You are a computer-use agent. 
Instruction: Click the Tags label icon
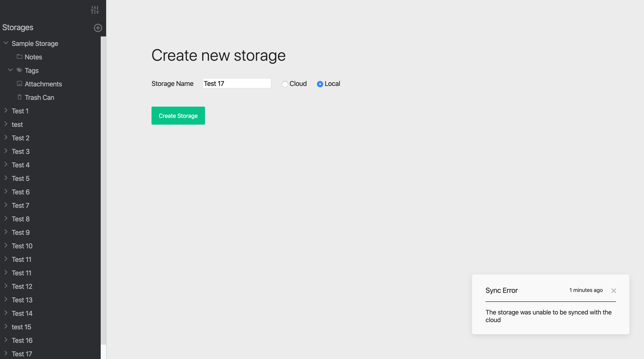click(20, 70)
